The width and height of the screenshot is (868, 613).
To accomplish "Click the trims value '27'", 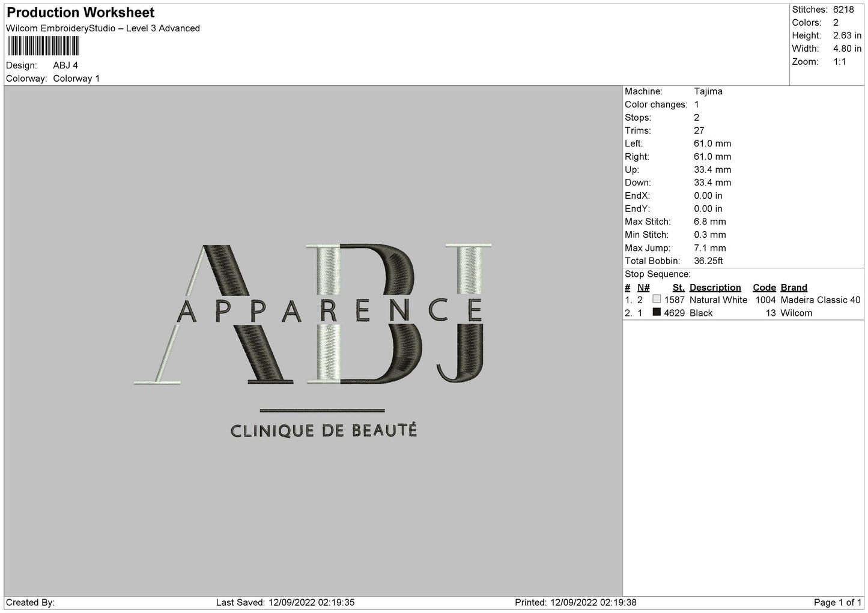I will (x=699, y=130).
